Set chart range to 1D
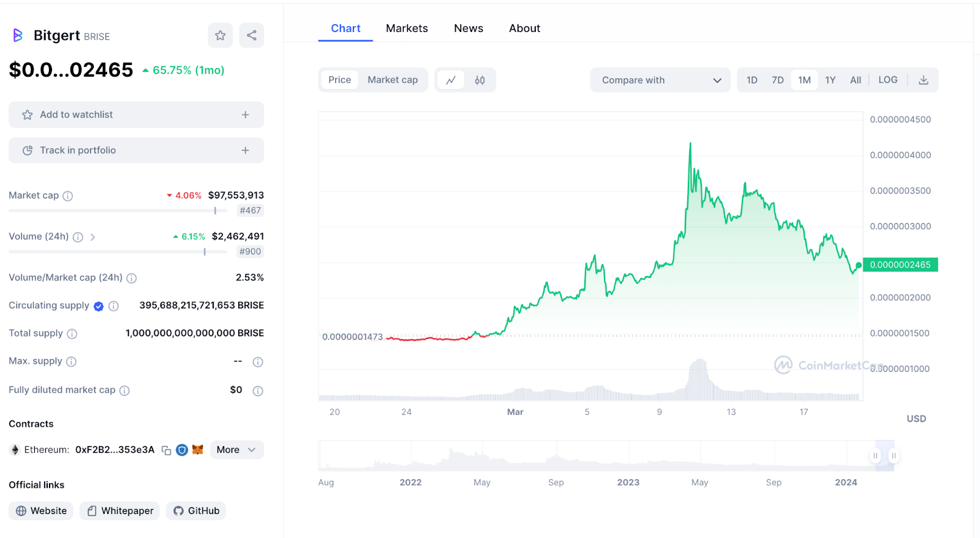The width and height of the screenshot is (980, 538). coord(752,80)
